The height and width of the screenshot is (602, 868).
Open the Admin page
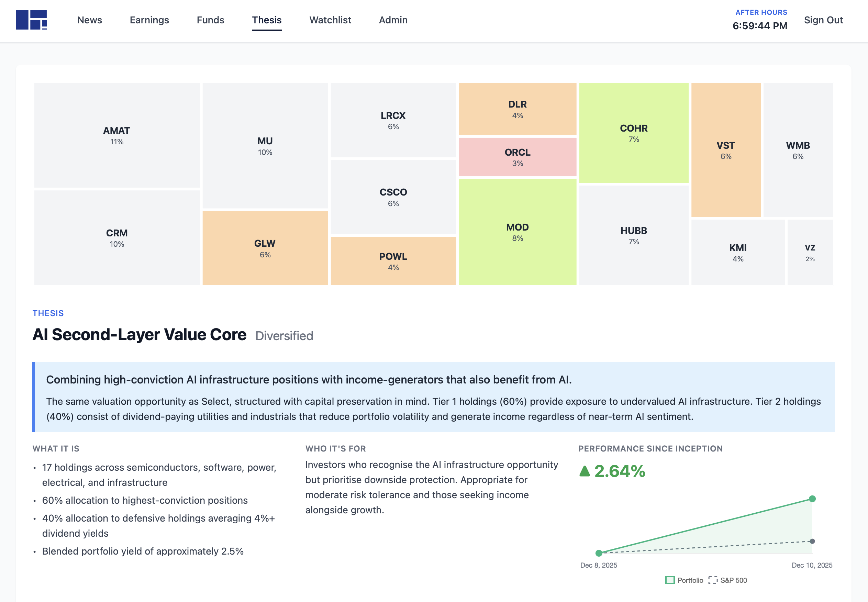[393, 20]
